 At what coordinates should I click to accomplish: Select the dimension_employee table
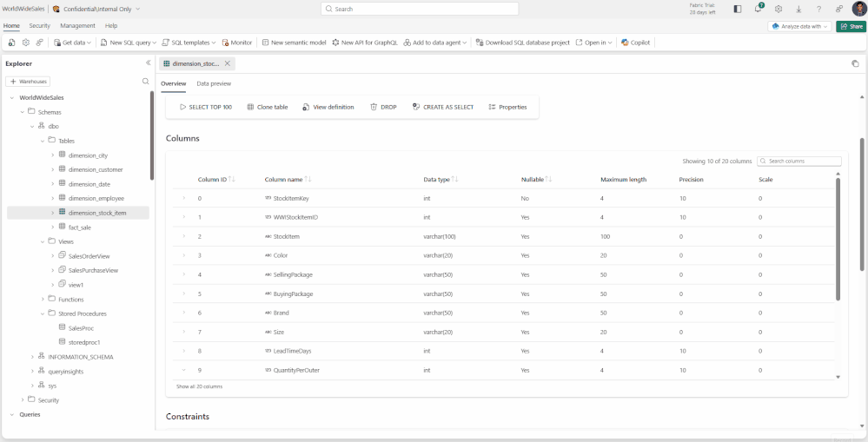96,199
